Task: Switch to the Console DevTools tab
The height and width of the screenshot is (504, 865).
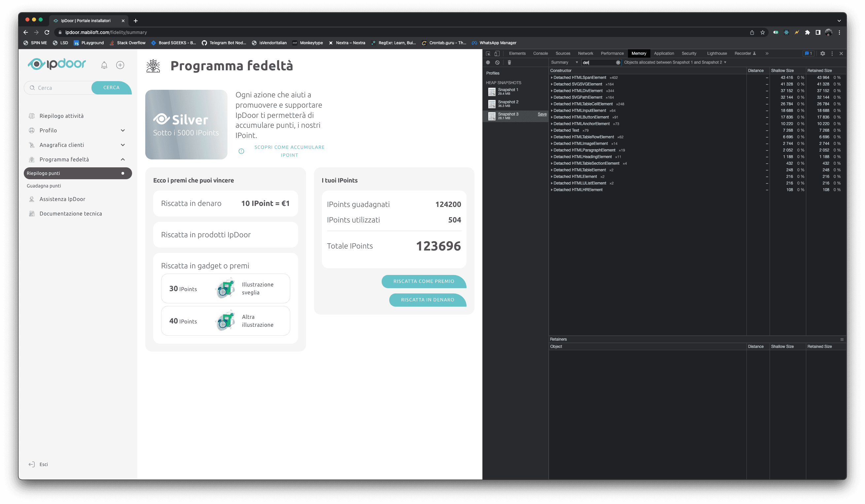Action: pos(540,53)
